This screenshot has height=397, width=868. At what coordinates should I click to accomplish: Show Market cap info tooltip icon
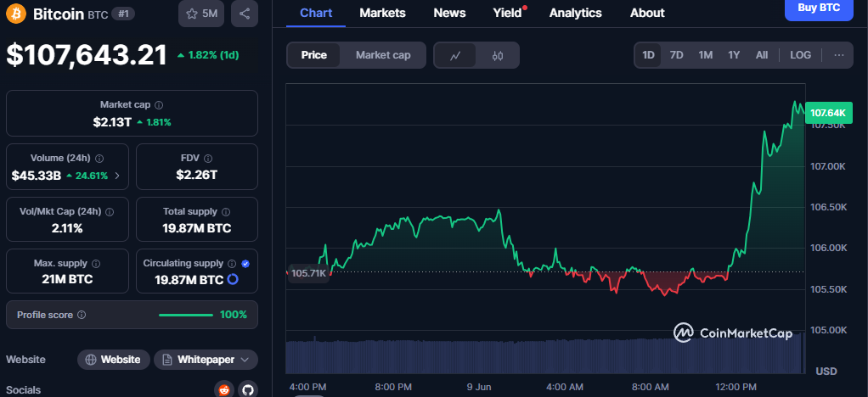coord(159,104)
